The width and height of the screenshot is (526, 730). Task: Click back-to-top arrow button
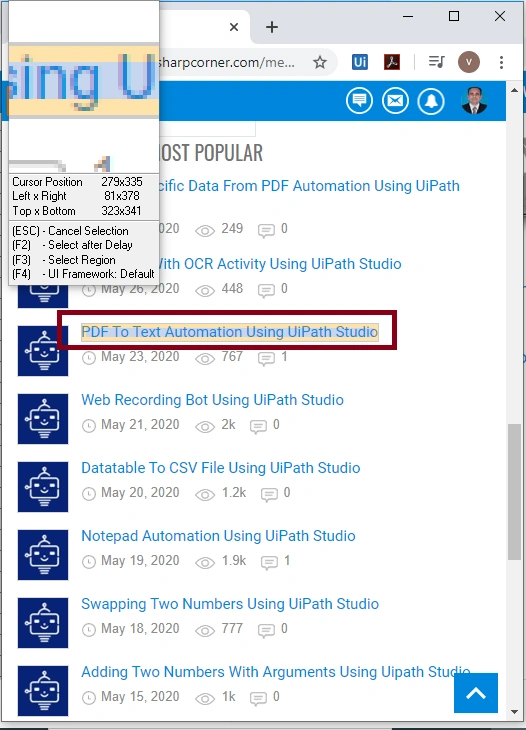tap(476, 693)
